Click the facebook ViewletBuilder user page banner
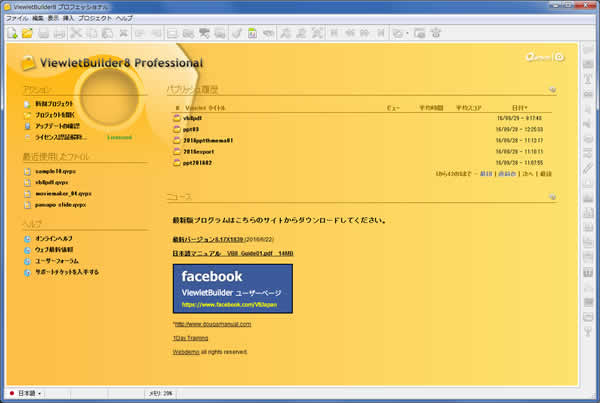Screen dimensions: 600x403 pos(232,288)
